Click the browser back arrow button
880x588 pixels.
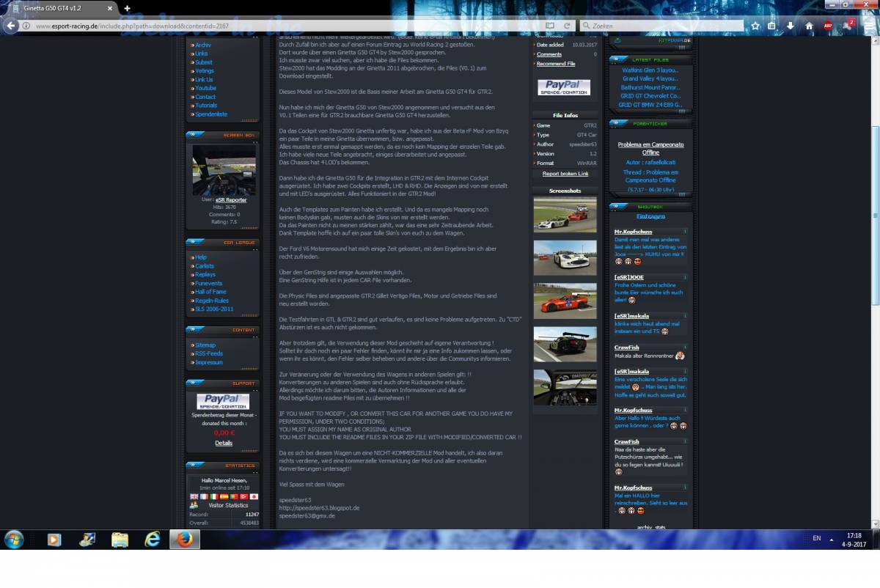pyautogui.click(x=11, y=26)
